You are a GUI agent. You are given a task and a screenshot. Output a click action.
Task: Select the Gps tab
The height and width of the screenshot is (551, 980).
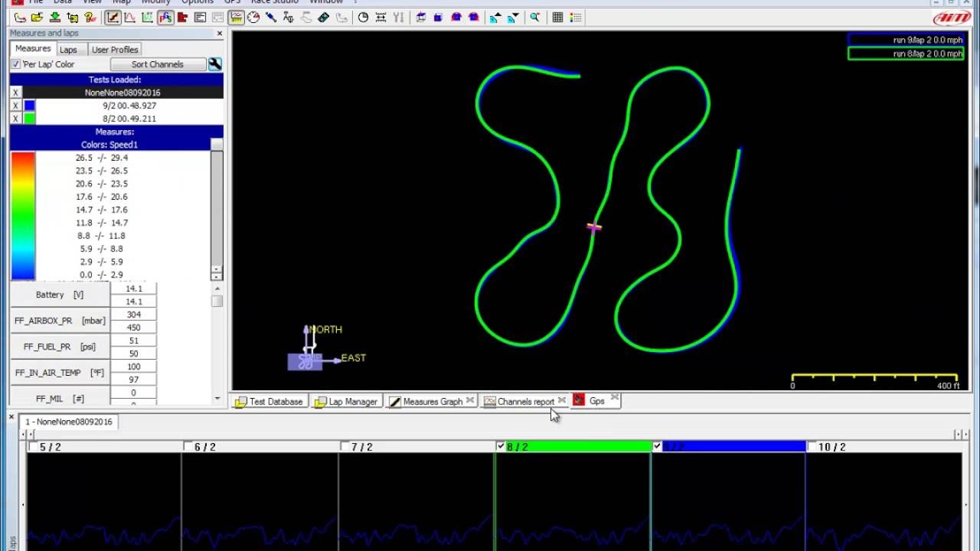point(595,401)
